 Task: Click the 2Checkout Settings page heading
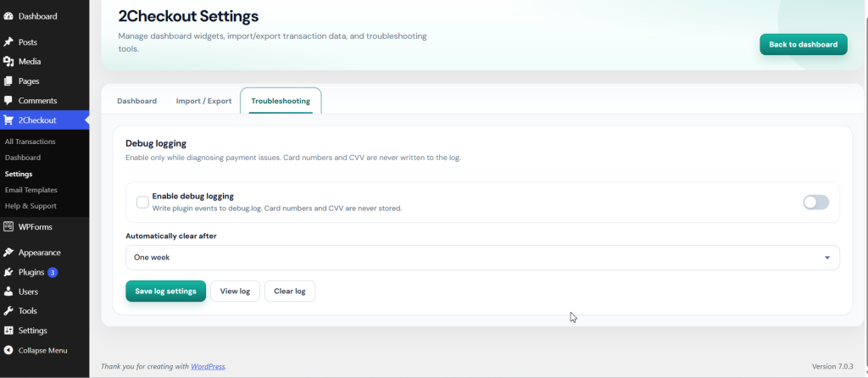pyautogui.click(x=188, y=16)
